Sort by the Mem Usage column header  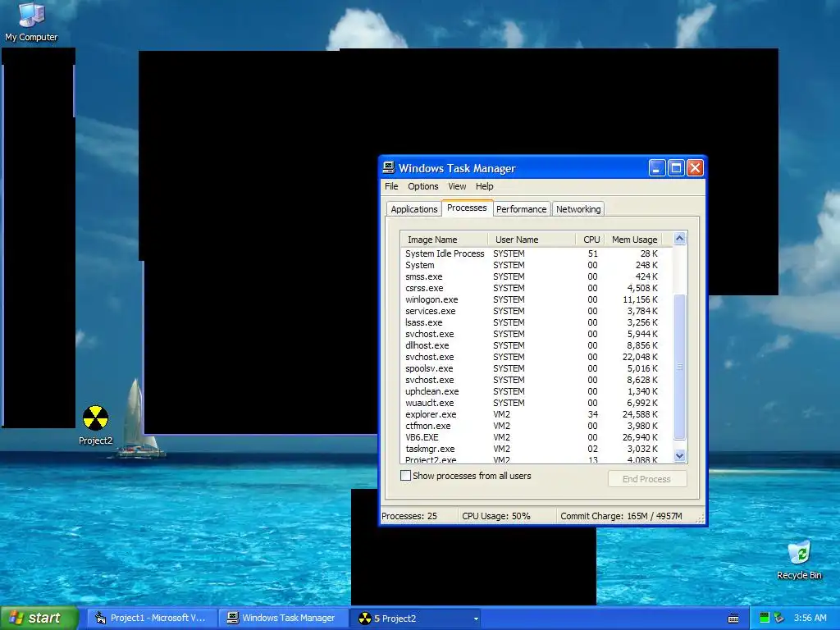coord(634,240)
